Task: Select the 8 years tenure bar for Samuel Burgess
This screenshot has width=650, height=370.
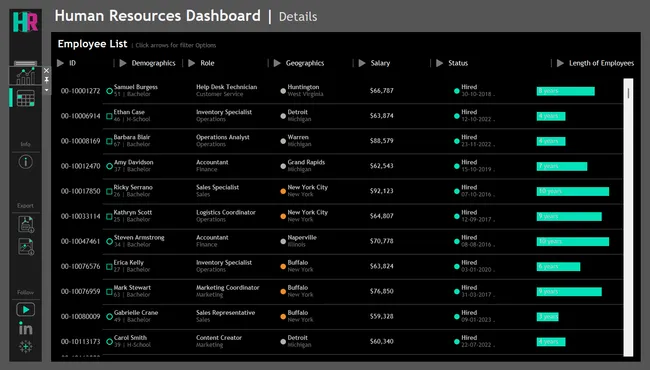Action: pyautogui.click(x=565, y=91)
